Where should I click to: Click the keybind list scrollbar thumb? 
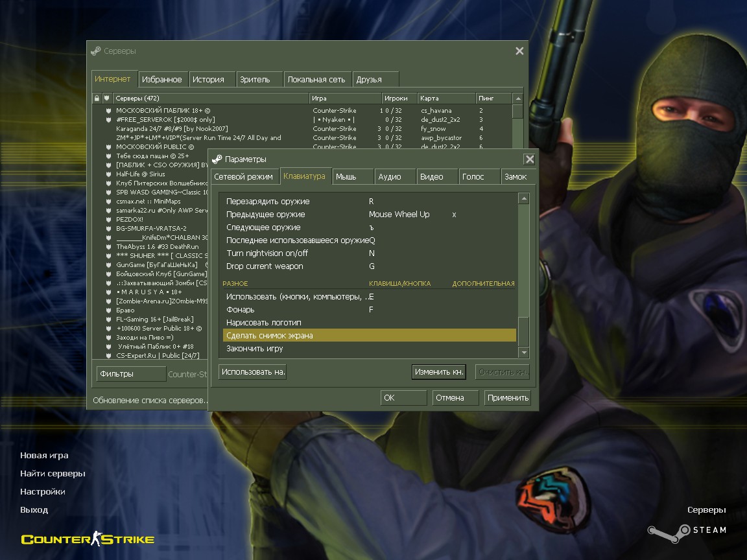523,331
